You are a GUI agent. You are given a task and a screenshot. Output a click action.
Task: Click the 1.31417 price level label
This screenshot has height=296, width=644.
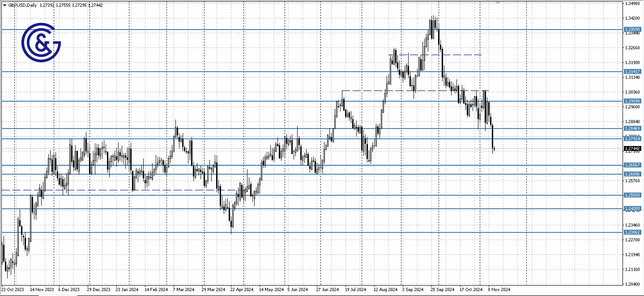click(632, 71)
